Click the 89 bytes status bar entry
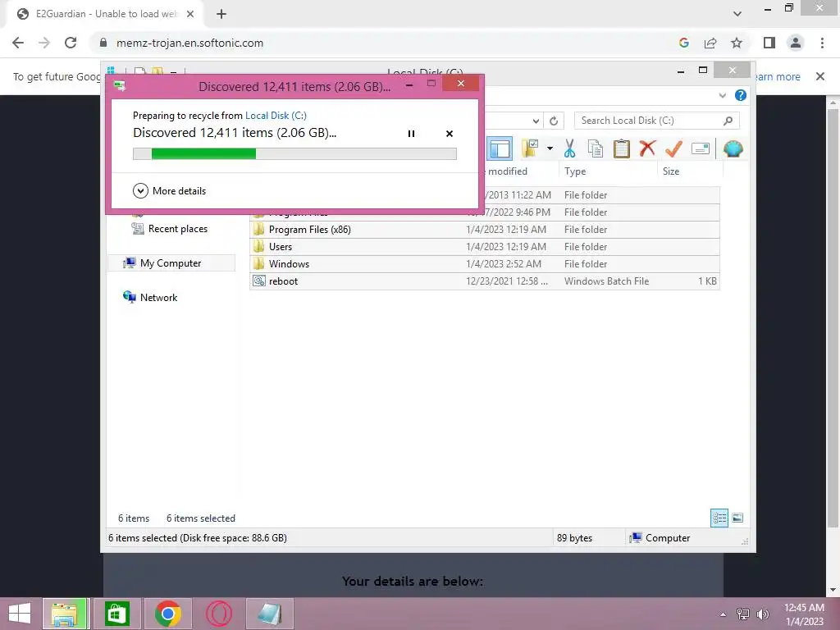This screenshot has width=840, height=630. tap(574, 538)
